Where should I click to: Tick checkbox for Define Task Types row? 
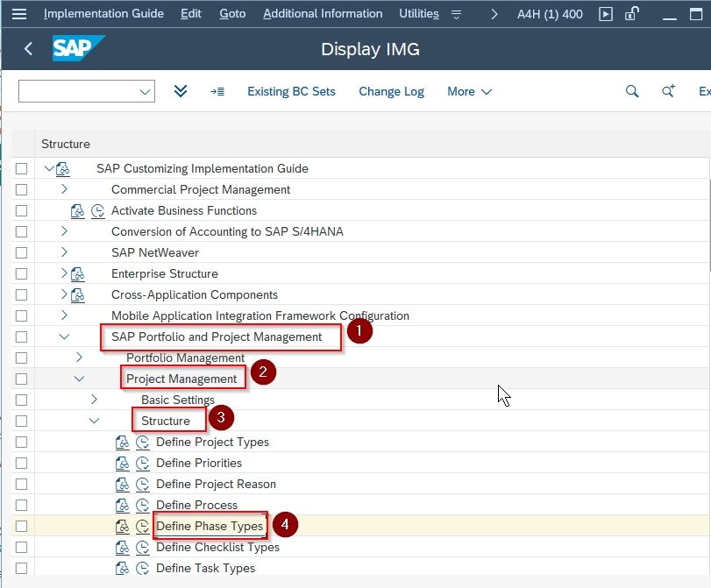tap(21, 568)
